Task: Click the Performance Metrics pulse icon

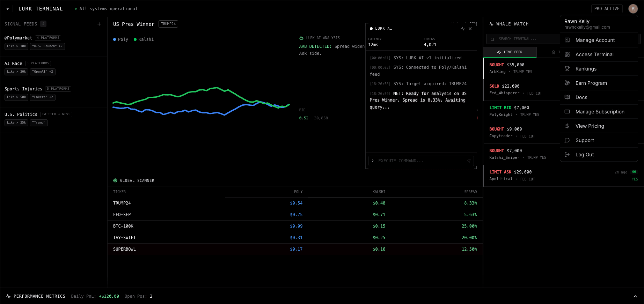Action: click(x=8, y=296)
